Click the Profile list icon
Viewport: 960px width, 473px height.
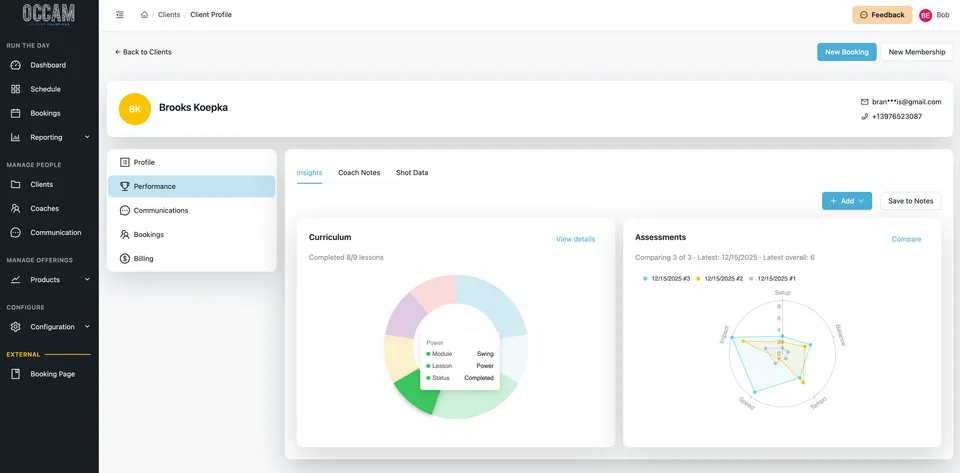(x=125, y=162)
